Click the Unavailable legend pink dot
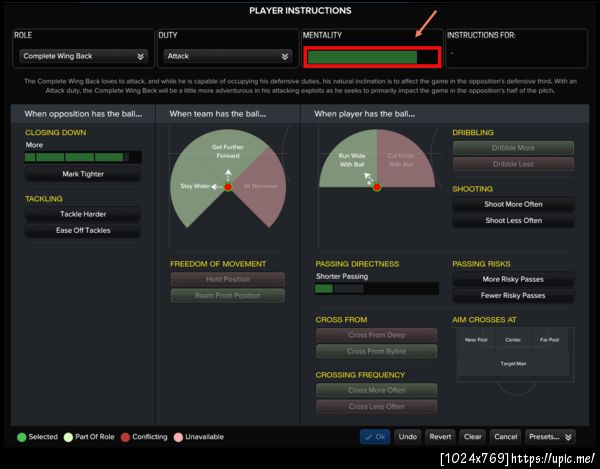This screenshot has height=469, width=600. pyautogui.click(x=178, y=437)
